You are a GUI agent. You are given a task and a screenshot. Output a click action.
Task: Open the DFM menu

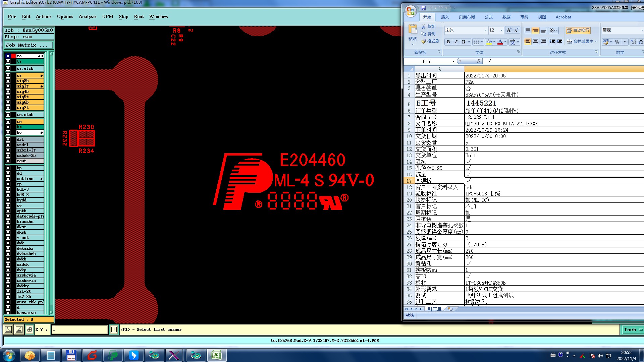pyautogui.click(x=107, y=16)
